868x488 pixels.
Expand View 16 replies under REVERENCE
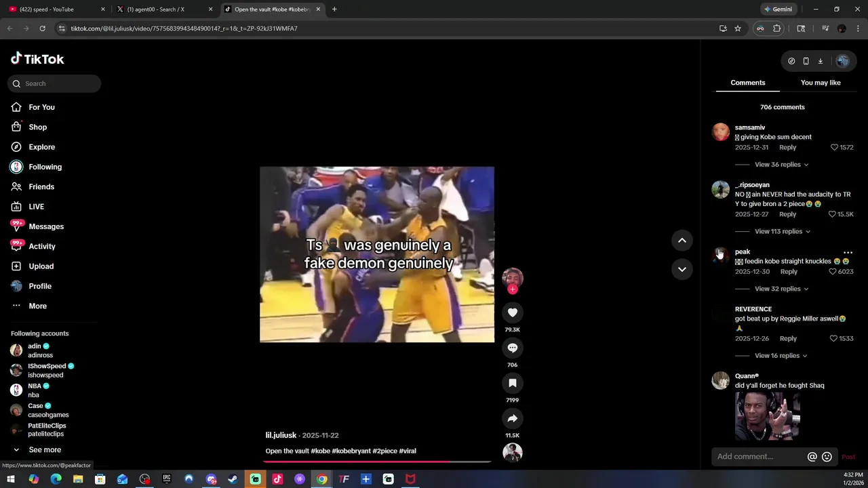click(x=781, y=356)
